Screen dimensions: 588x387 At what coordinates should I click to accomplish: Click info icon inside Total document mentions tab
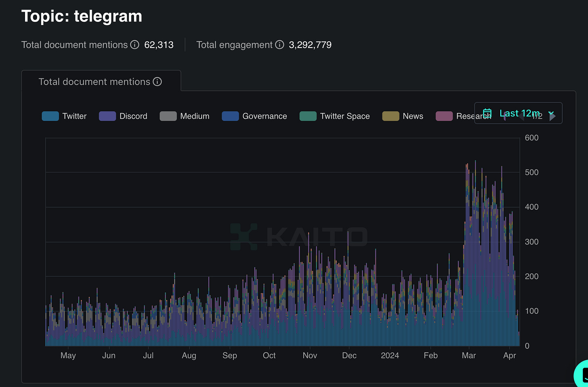point(157,82)
